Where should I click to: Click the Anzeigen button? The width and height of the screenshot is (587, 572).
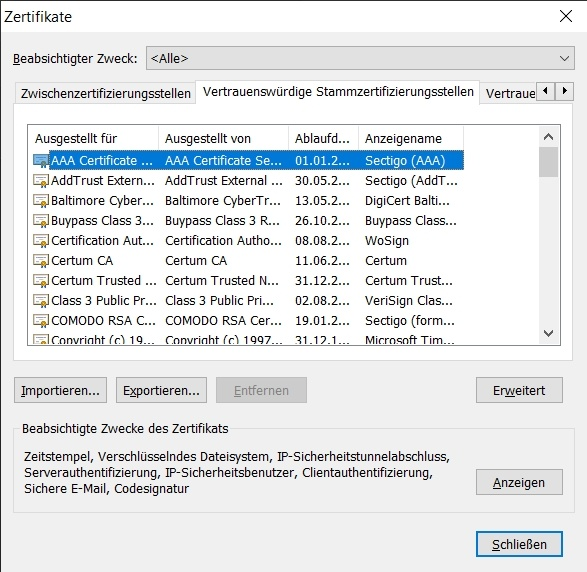click(519, 482)
